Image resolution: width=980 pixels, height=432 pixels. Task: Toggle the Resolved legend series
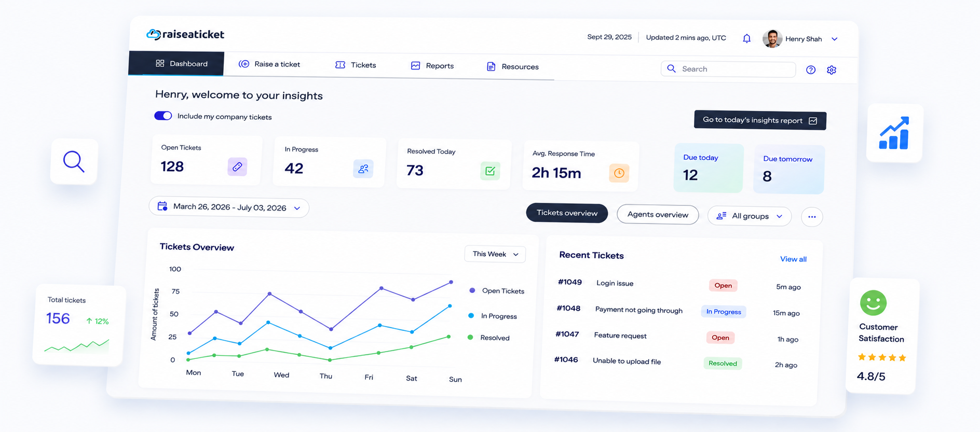point(489,338)
